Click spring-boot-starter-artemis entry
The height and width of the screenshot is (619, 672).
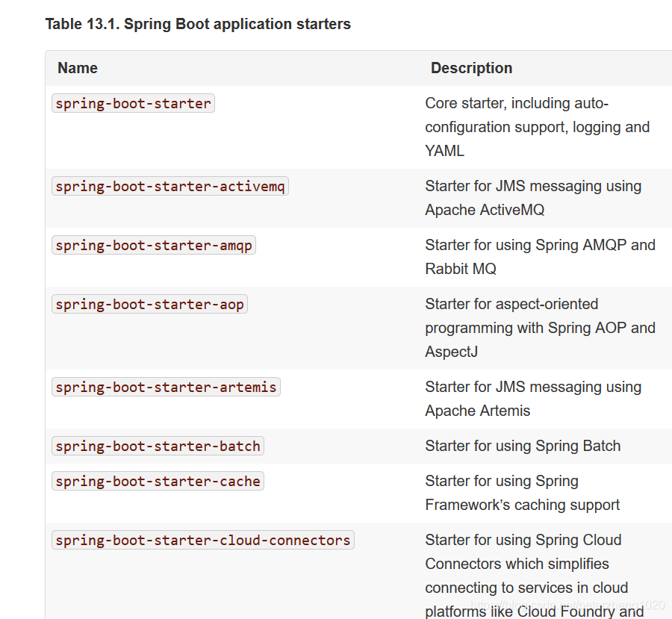166,387
